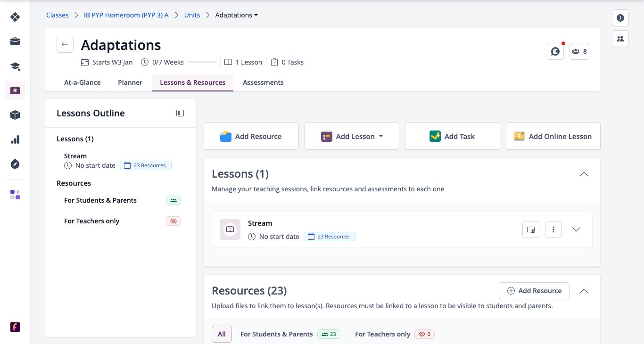Click the Toddle logo in the sidebar
Viewport: 644px width, 344px height.
(15, 17)
